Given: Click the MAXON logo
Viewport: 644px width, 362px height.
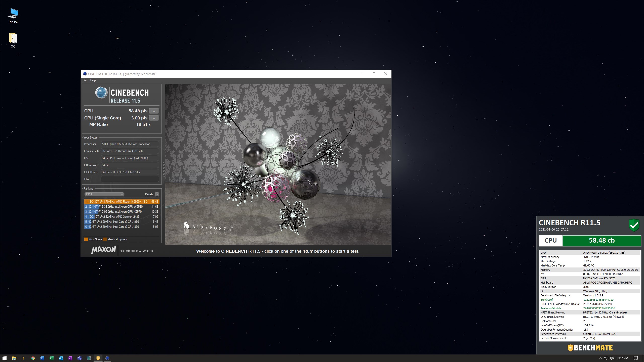Looking at the screenshot, I should pyautogui.click(x=103, y=250).
